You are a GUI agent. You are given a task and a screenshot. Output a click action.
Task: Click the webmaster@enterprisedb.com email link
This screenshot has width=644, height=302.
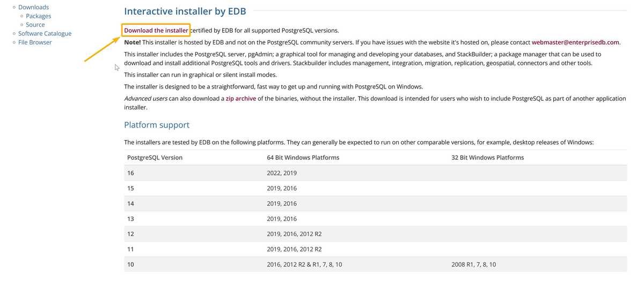pyautogui.click(x=575, y=42)
